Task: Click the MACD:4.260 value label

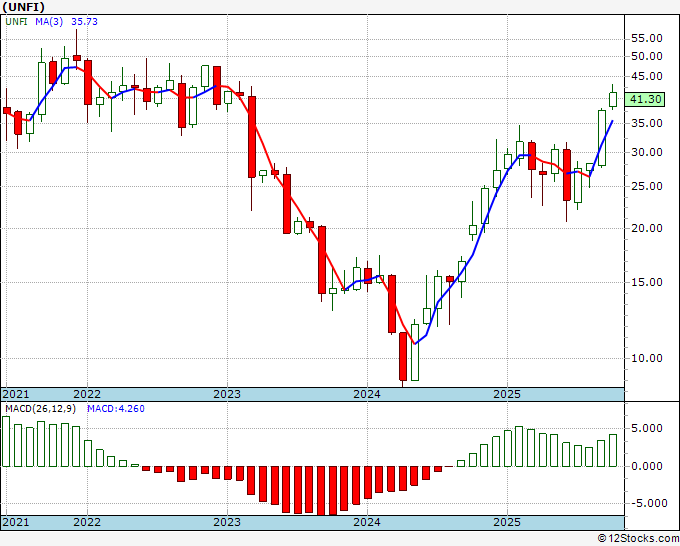Action: 116,409
